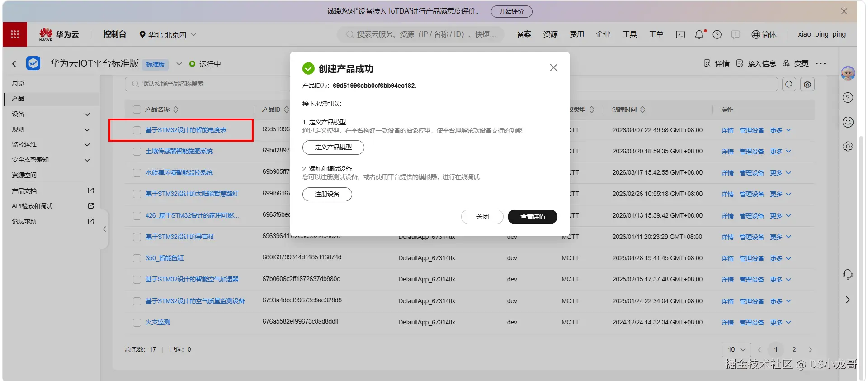Check the 土壤传感器智能施肥系统 row checkbox
The image size is (868, 381).
click(137, 152)
